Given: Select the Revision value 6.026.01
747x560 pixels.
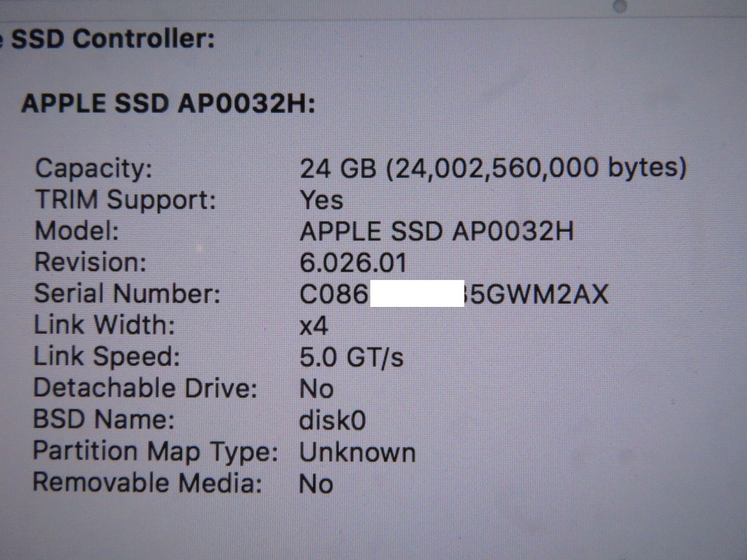Looking at the screenshot, I should [353, 262].
